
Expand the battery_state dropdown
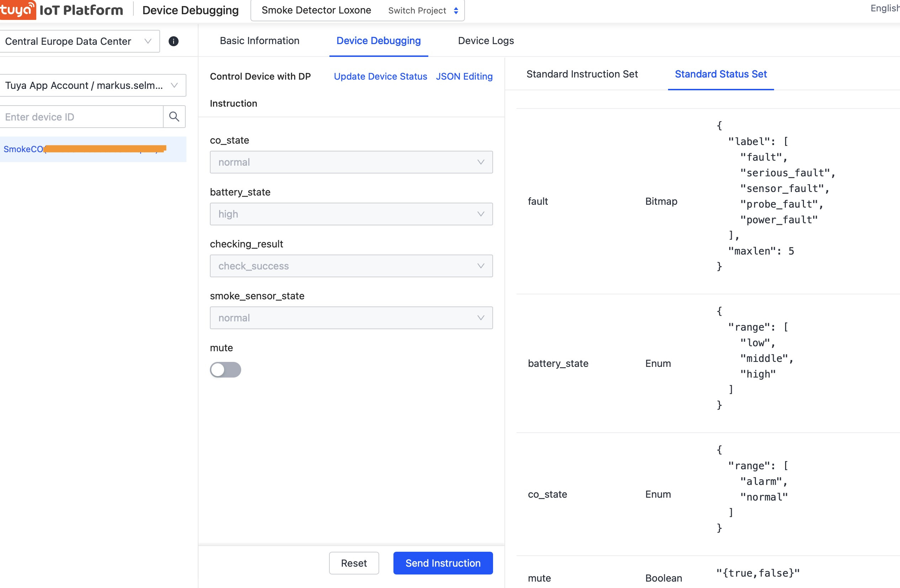[351, 214]
